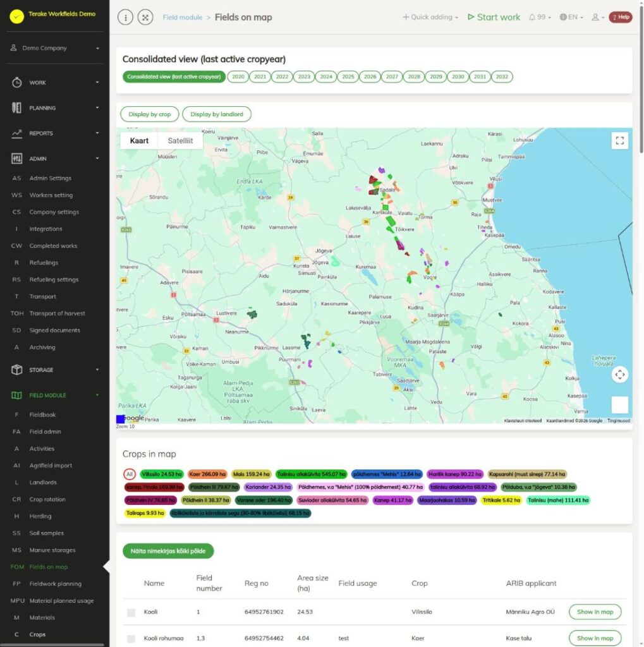Open the STORAGE box icon

(x=16, y=370)
